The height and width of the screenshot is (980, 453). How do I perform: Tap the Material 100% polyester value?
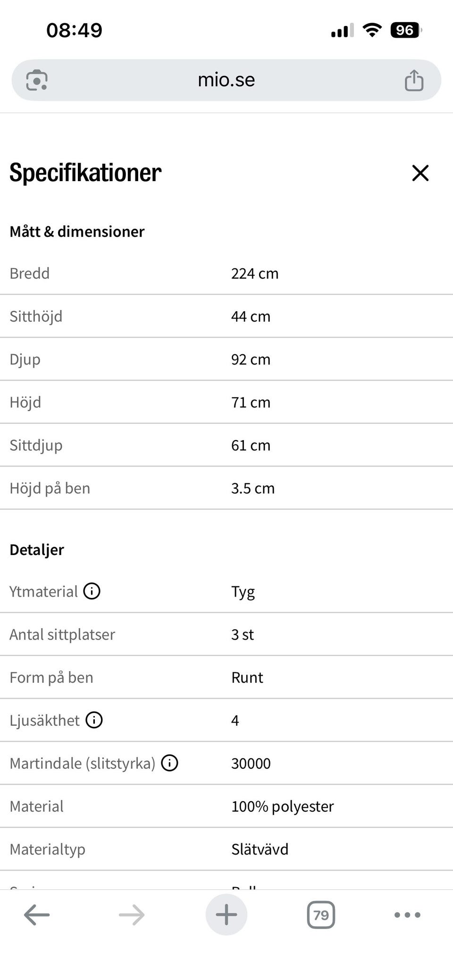282,806
